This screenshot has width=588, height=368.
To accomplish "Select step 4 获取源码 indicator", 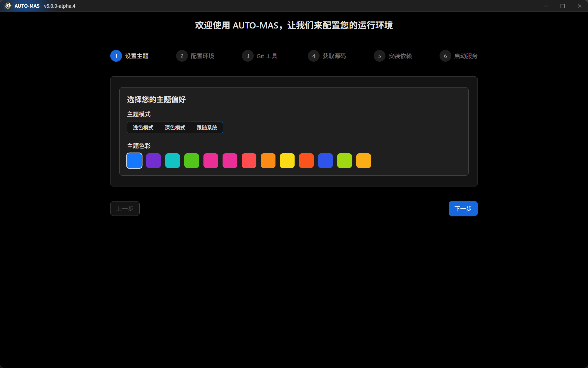I will (x=313, y=56).
